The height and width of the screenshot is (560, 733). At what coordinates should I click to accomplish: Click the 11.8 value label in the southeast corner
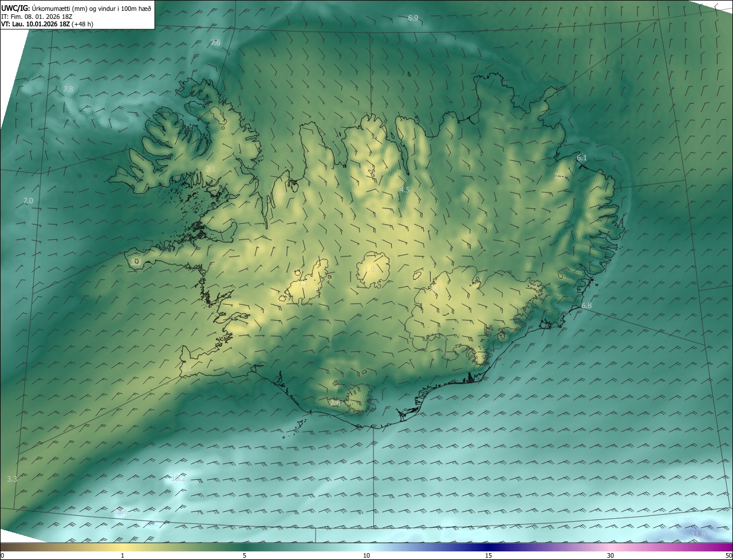tap(698, 535)
